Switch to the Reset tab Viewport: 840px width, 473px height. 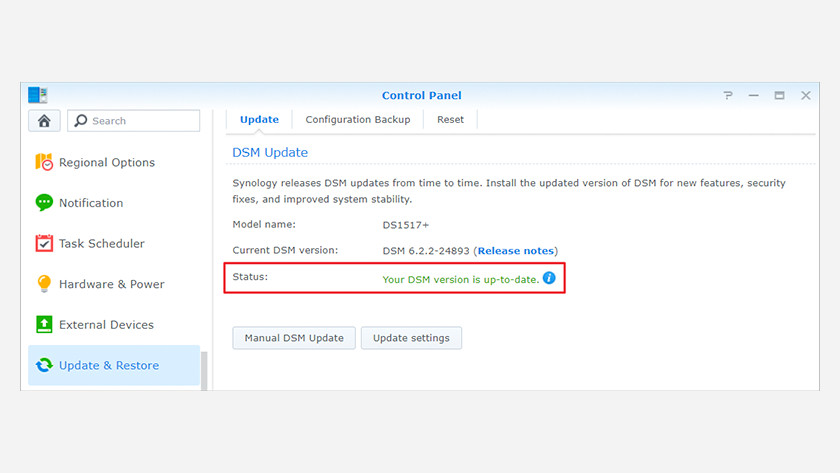[450, 119]
